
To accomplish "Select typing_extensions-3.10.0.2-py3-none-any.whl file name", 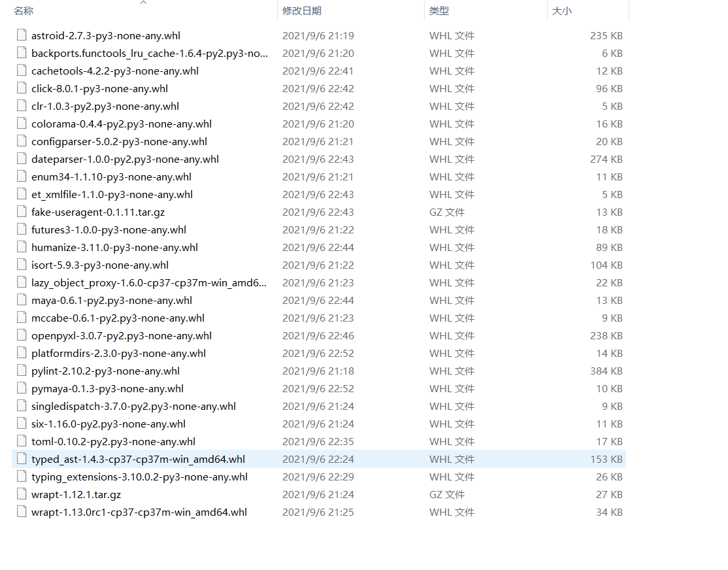I will point(139,477).
